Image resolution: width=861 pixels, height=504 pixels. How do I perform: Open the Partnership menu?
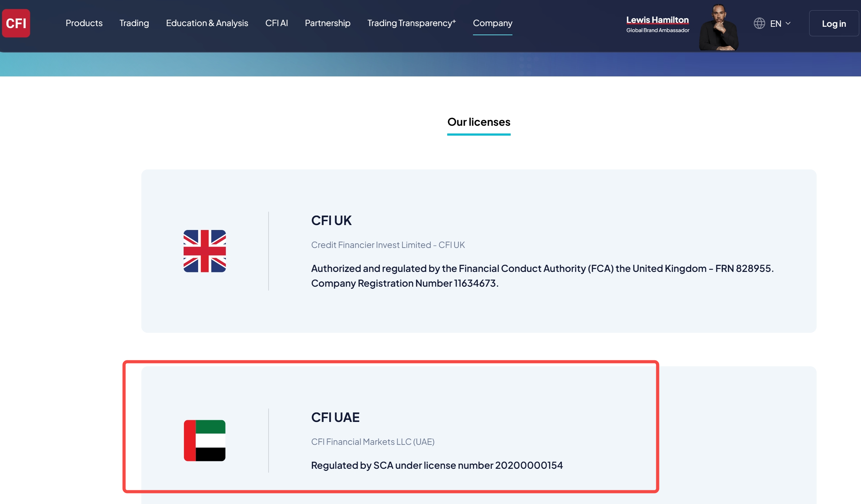[328, 23]
